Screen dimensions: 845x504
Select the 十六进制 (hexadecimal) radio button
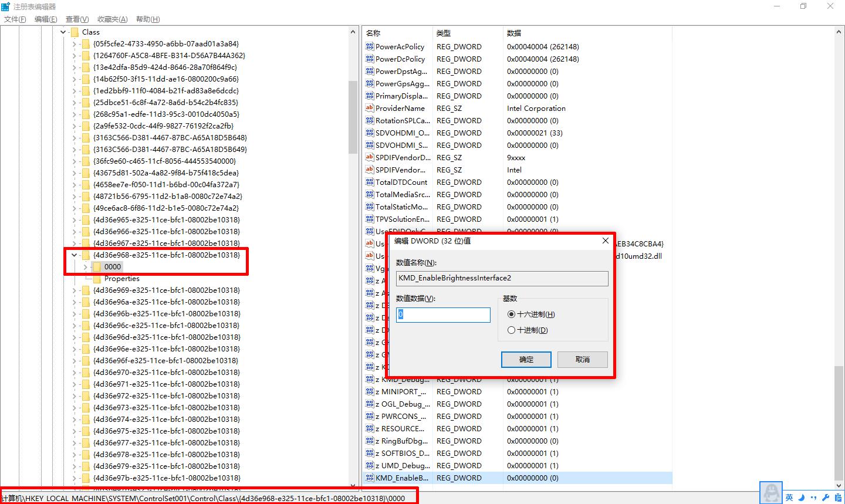tap(511, 314)
